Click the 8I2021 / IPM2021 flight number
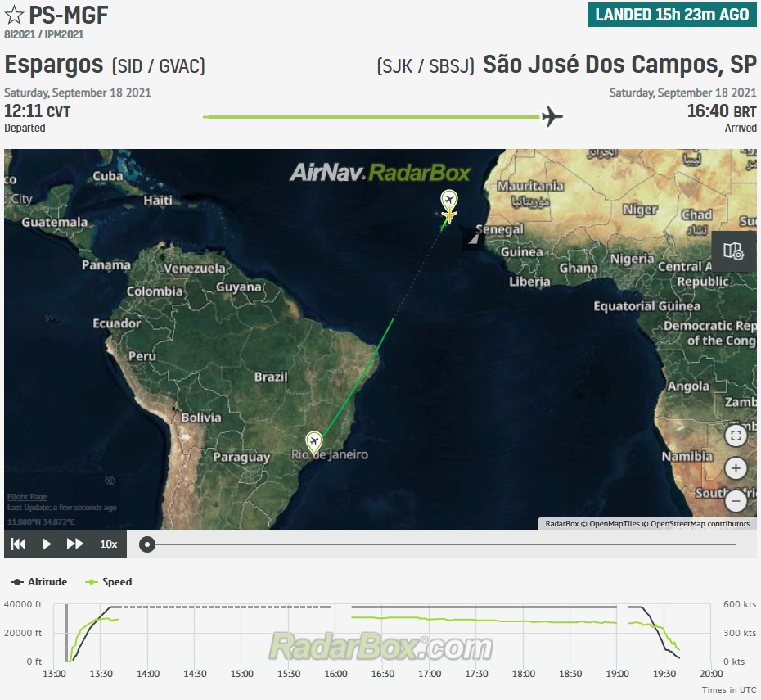 click(x=43, y=35)
